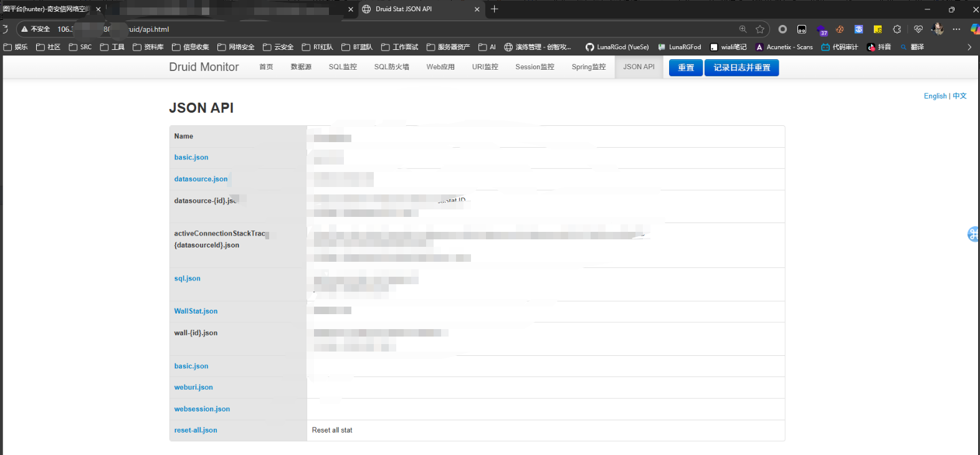Viewport: 980px width, 455px height.
Task: Open the datasource.json link
Action: pyautogui.click(x=201, y=179)
